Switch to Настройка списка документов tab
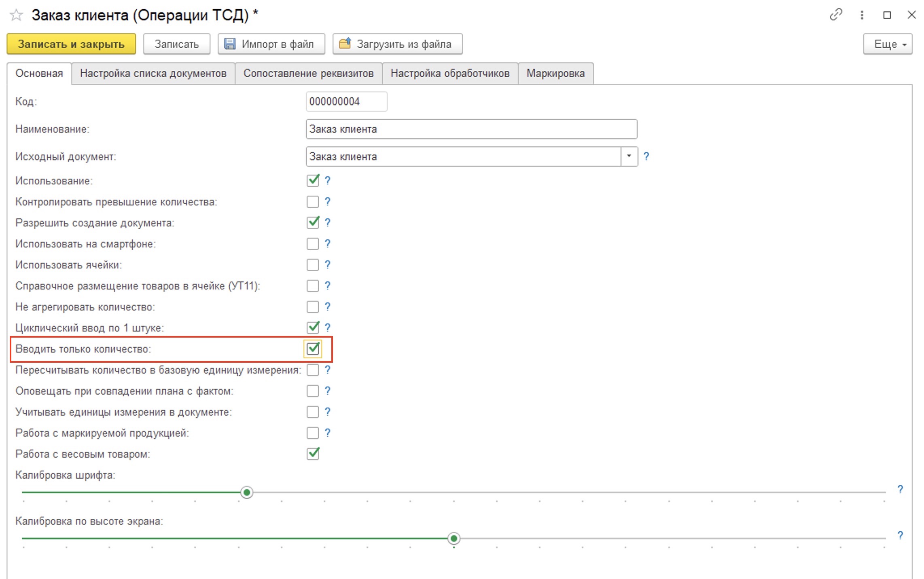This screenshot has height=579, width=924. [153, 74]
